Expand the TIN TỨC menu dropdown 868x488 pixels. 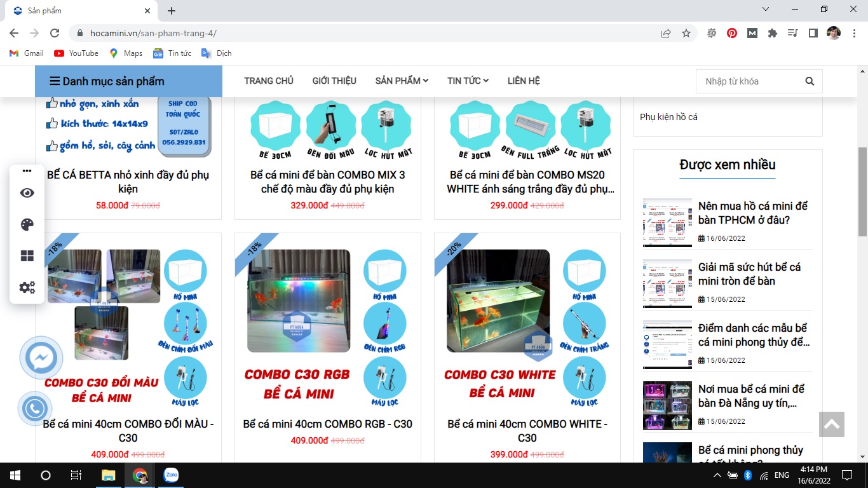pyautogui.click(x=468, y=81)
